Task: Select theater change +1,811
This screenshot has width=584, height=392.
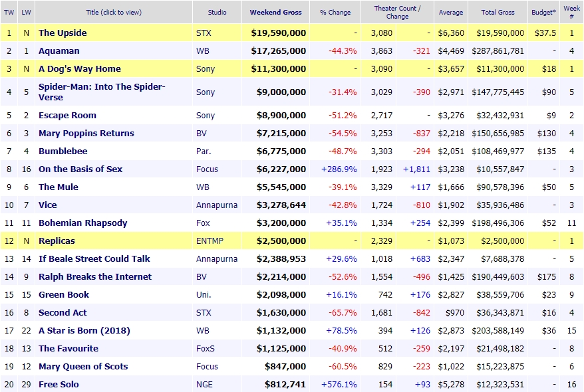Action: tap(416, 169)
